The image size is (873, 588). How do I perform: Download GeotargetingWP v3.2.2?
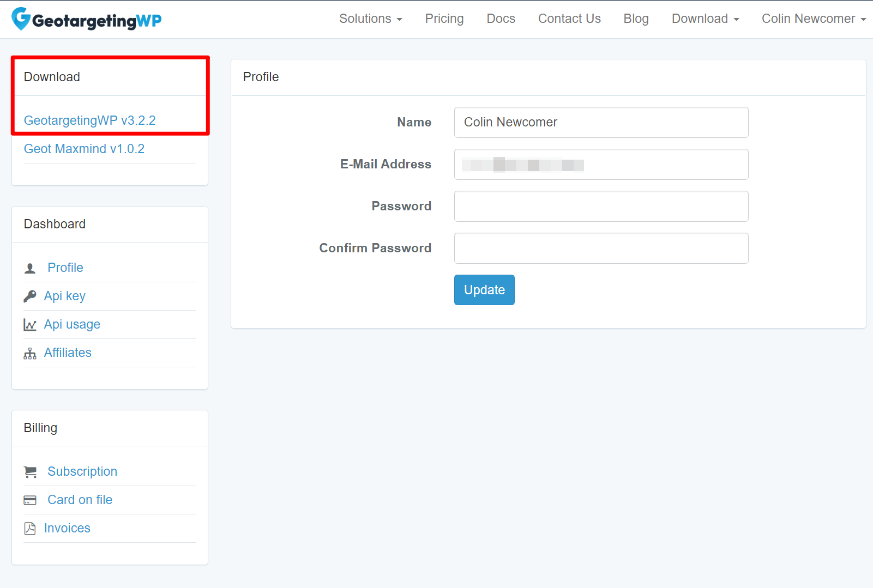(90, 120)
